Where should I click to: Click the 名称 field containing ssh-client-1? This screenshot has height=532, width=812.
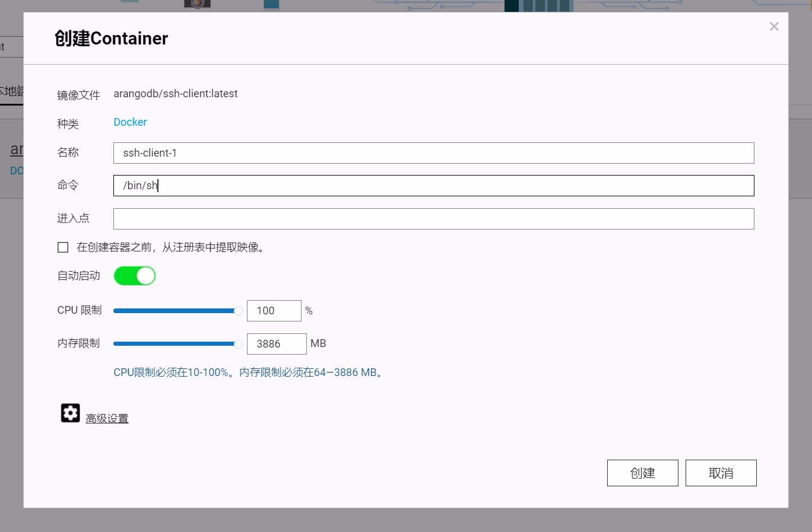(433, 153)
